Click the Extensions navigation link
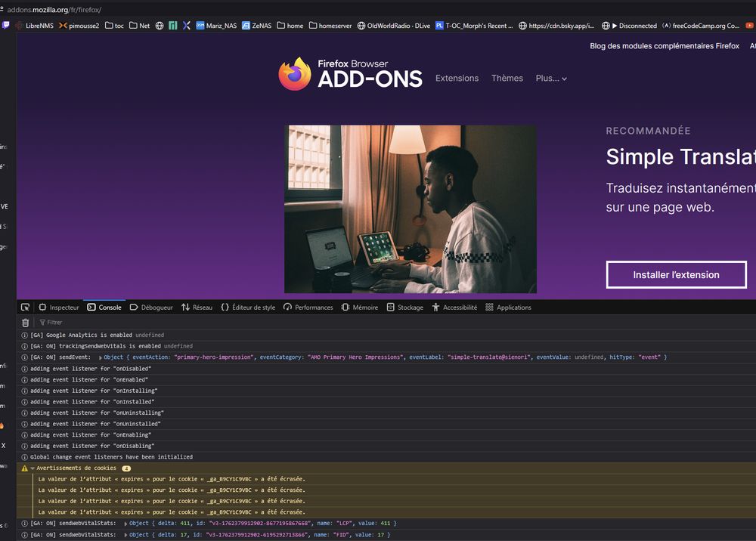This screenshot has height=541, width=756. [457, 78]
